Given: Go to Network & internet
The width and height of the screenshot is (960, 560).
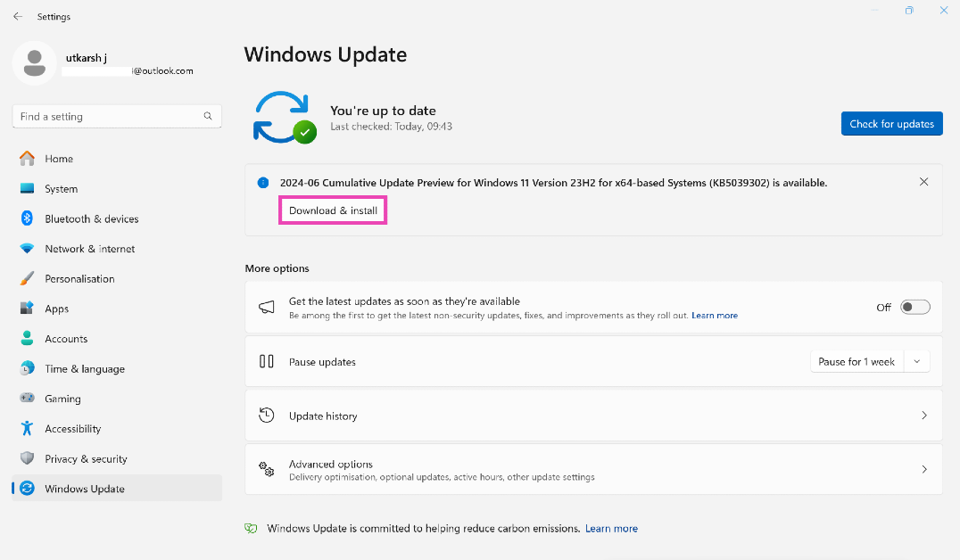Looking at the screenshot, I should pyautogui.click(x=117, y=249).
